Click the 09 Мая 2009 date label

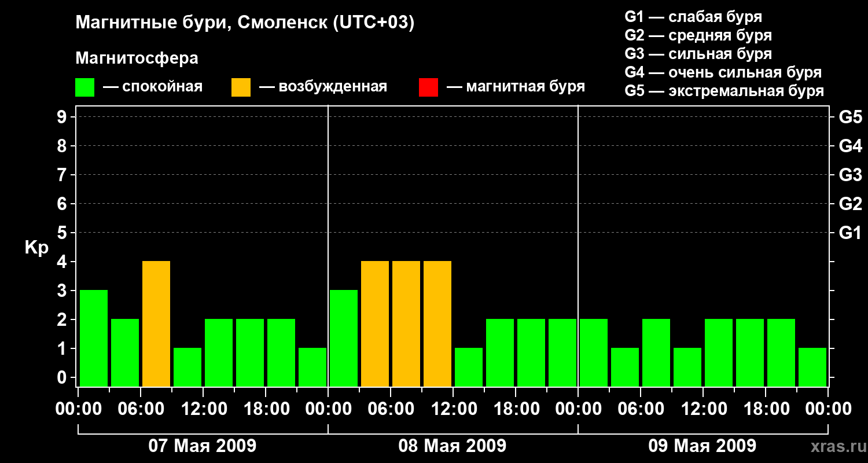(703, 446)
